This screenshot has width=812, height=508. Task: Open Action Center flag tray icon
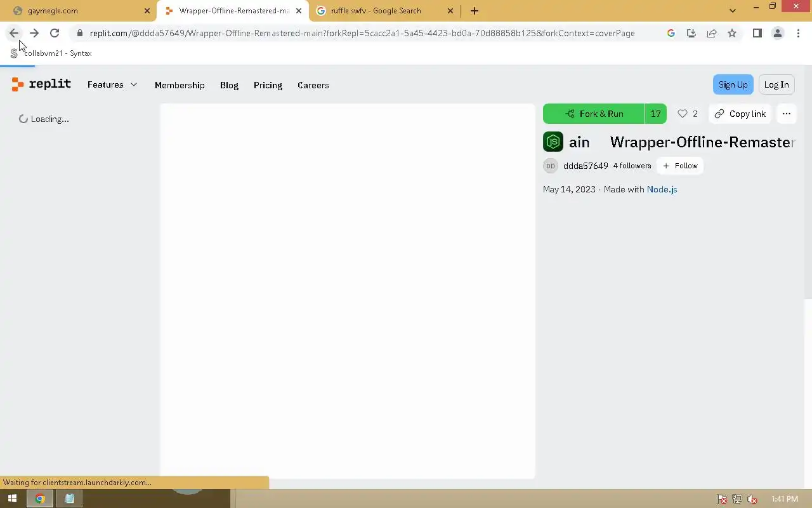click(x=722, y=499)
